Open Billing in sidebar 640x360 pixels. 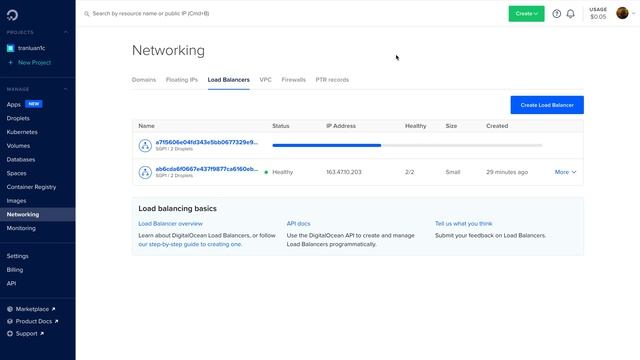tap(15, 270)
